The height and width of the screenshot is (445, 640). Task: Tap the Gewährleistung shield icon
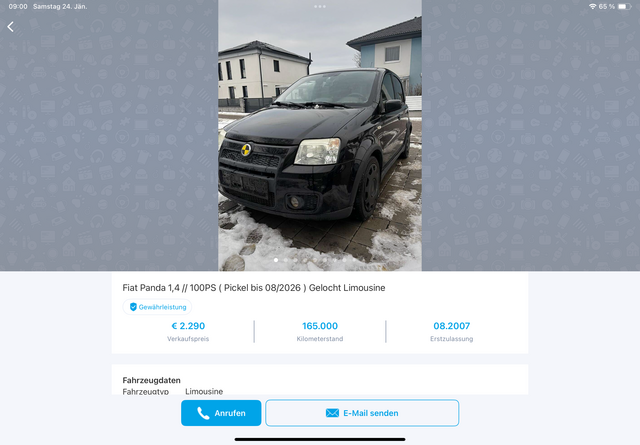[133, 307]
